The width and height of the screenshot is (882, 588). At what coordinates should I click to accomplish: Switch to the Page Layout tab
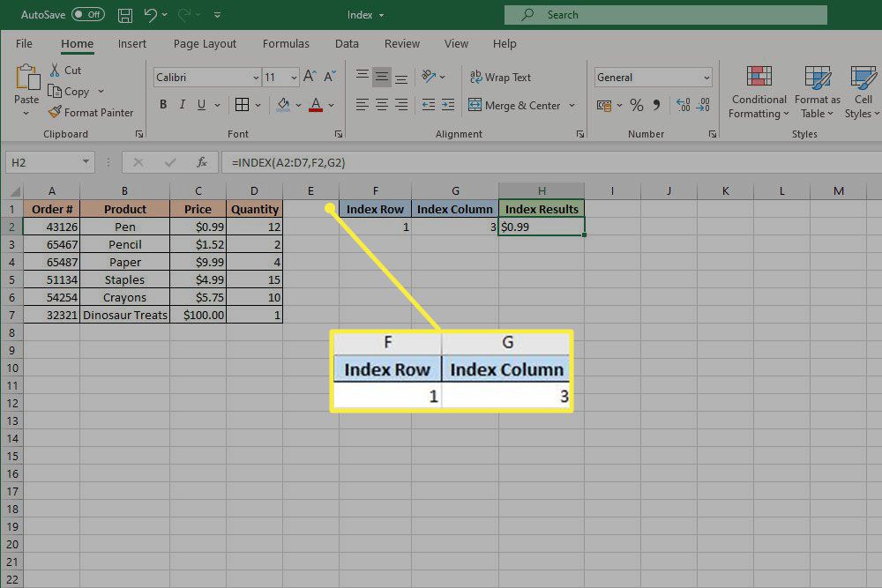click(205, 44)
